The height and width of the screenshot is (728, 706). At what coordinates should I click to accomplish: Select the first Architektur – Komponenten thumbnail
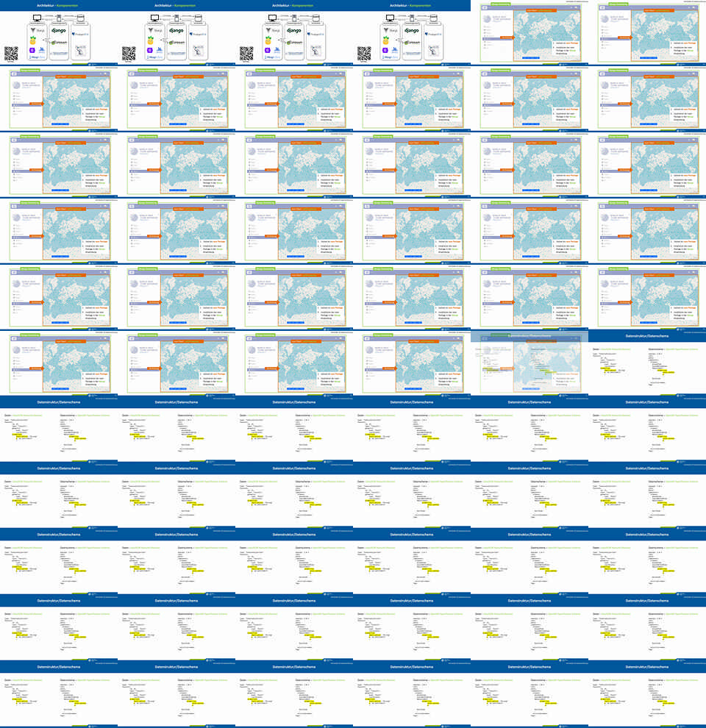tap(59, 33)
